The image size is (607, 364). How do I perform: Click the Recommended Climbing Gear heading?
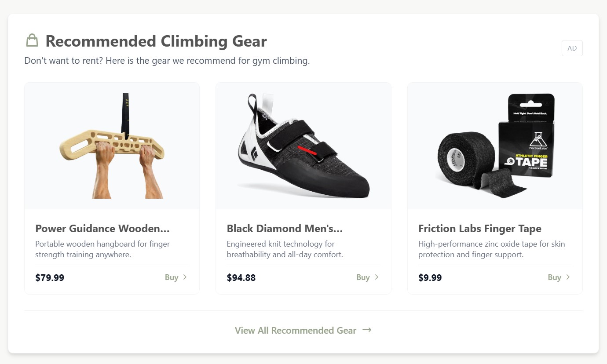coord(156,41)
